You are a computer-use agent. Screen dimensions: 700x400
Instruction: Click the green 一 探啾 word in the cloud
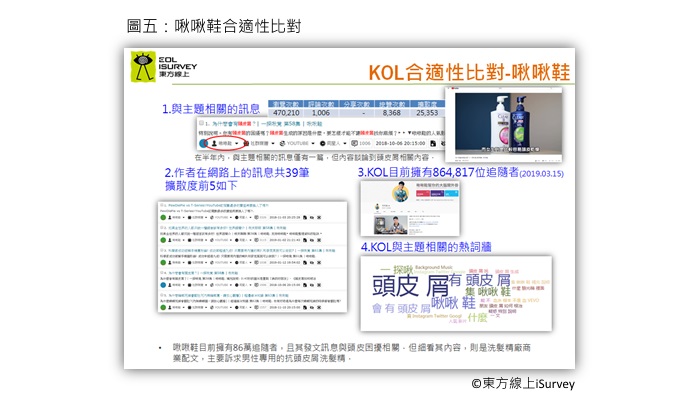click(397, 270)
